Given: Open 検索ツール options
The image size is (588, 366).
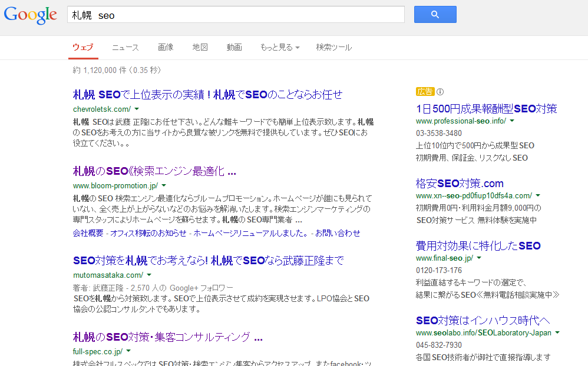Looking at the screenshot, I should click(x=333, y=47).
